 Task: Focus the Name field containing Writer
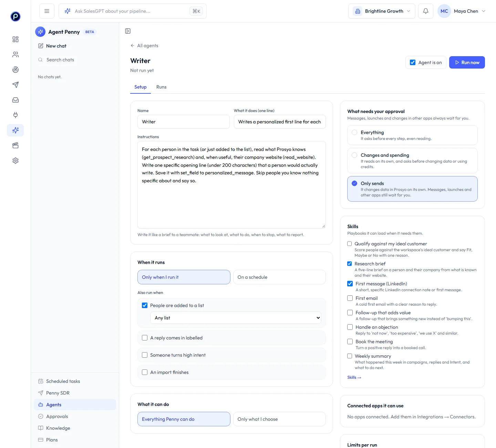(184, 122)
